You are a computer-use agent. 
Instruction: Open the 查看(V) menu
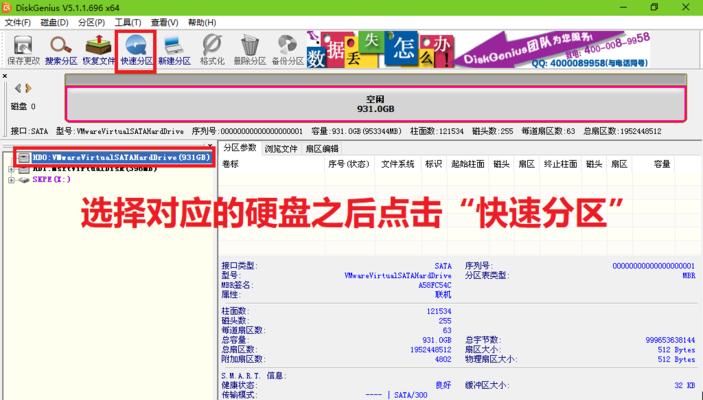(165, 22)
